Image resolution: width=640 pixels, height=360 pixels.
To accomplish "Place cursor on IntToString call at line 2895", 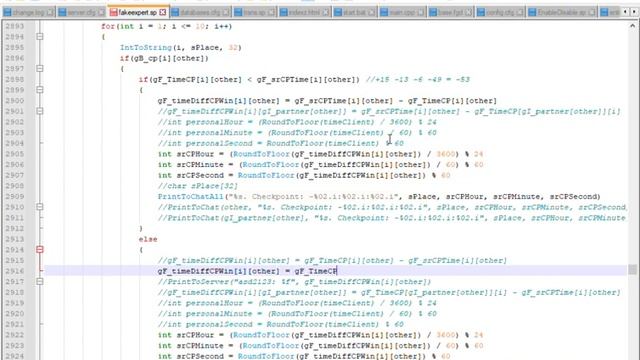I will coord(181,47).
